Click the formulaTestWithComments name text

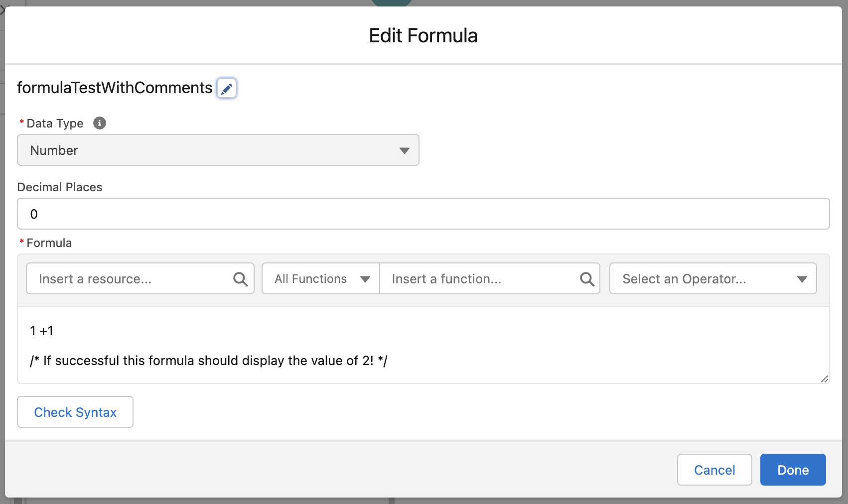tap(115, 88)
